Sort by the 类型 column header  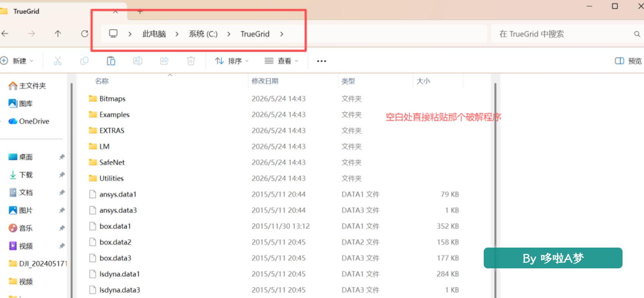pyautogui.click(x=348, y=81)
